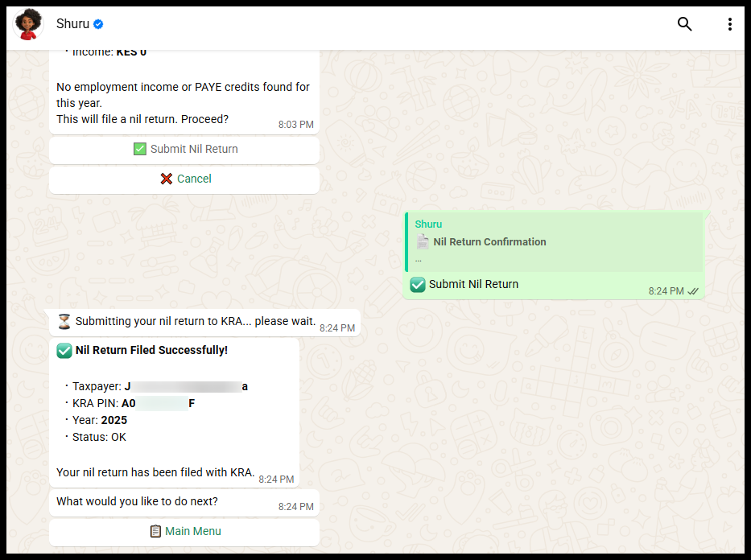751x560 pixels.
Task: Open the quoted Nil Return Confirmation message
Action: click(x=554, y=242)
